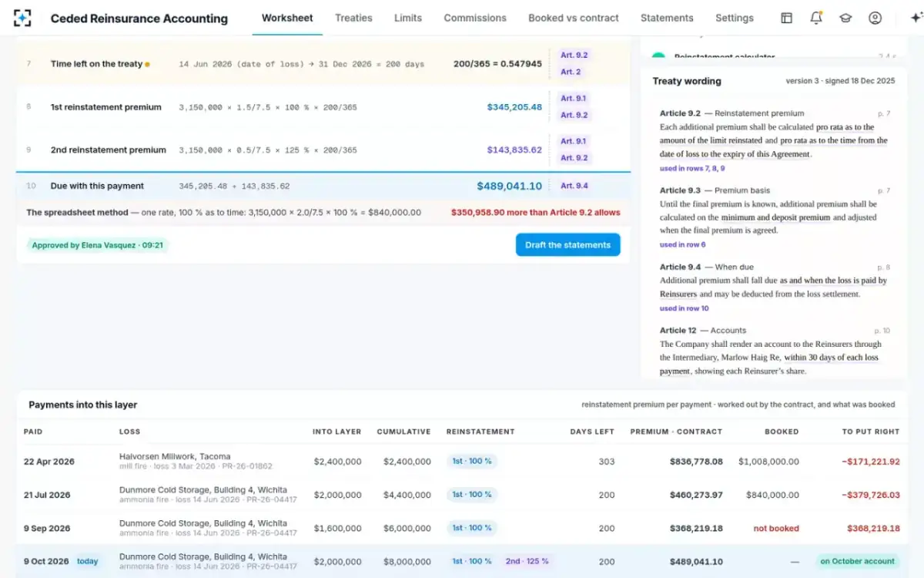Click the 'on October account' status badge
Image resolution: width=924 pixels, height=578 pixels.
(x=857, y=561)
